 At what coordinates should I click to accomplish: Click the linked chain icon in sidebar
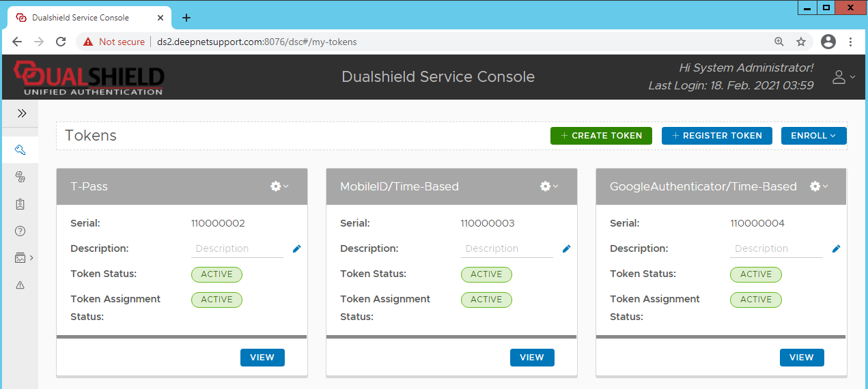(20, 177)
